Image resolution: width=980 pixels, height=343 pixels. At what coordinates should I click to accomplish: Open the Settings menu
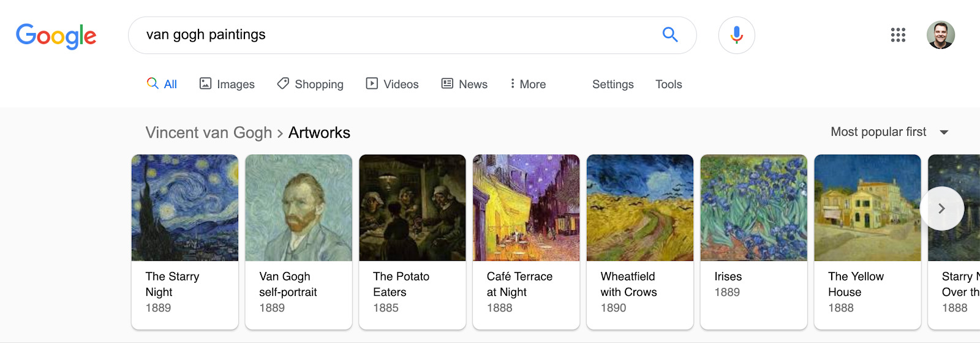[612, 85]
